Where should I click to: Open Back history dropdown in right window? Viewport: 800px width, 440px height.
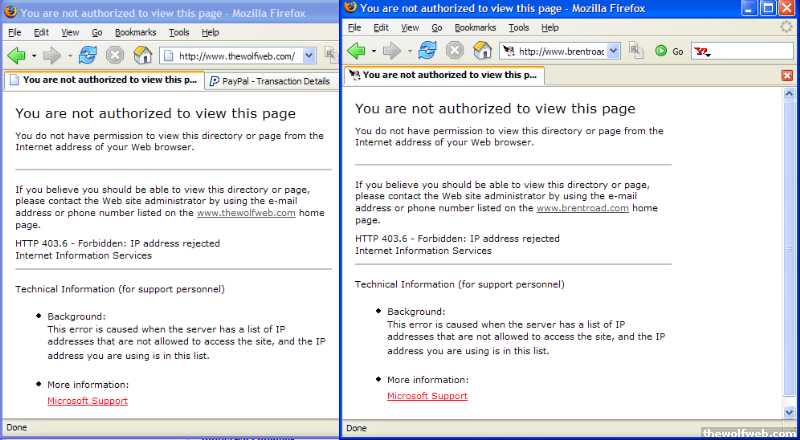click(x=374, y=51)
